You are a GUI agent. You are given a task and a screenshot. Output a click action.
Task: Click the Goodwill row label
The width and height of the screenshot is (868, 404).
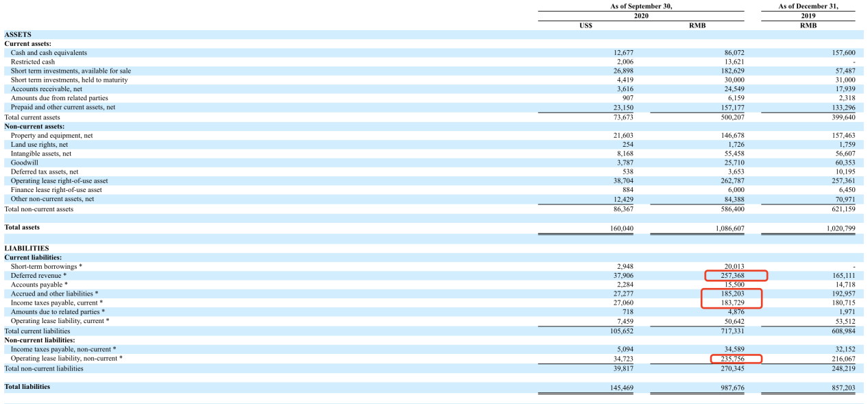click(x=24, y=163)
